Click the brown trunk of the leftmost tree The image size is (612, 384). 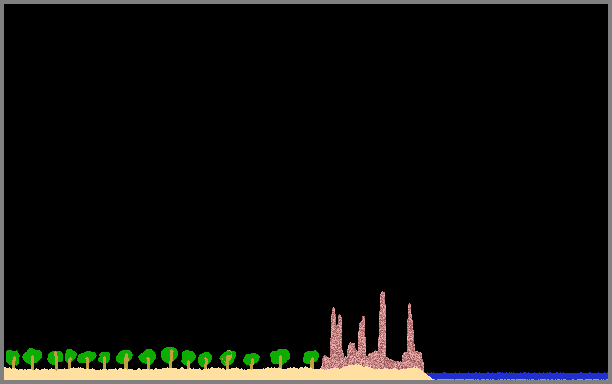tap(14, 363)
